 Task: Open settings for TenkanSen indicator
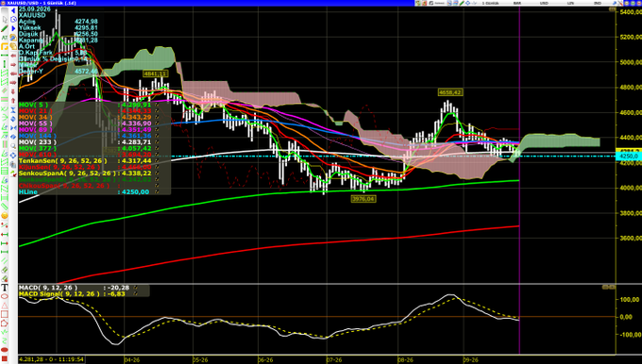pos(157,160)
